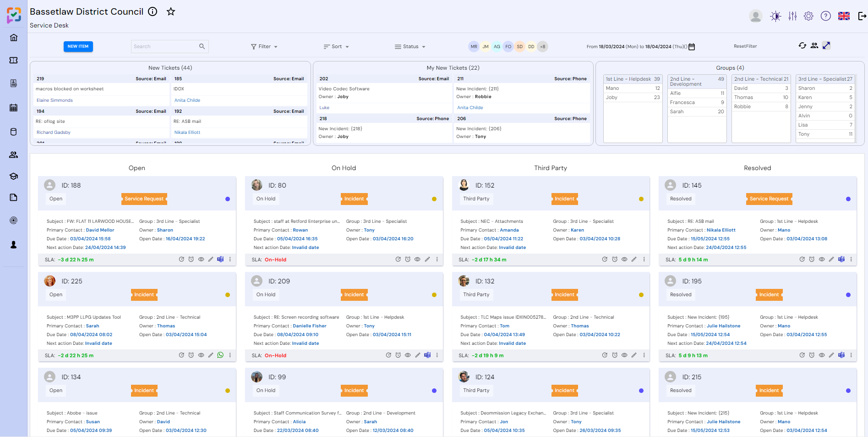This screenshot has width=868, height=437.
Task: Select 1st Line - Helpdesk group header
Action: click(x=633, y=79)
